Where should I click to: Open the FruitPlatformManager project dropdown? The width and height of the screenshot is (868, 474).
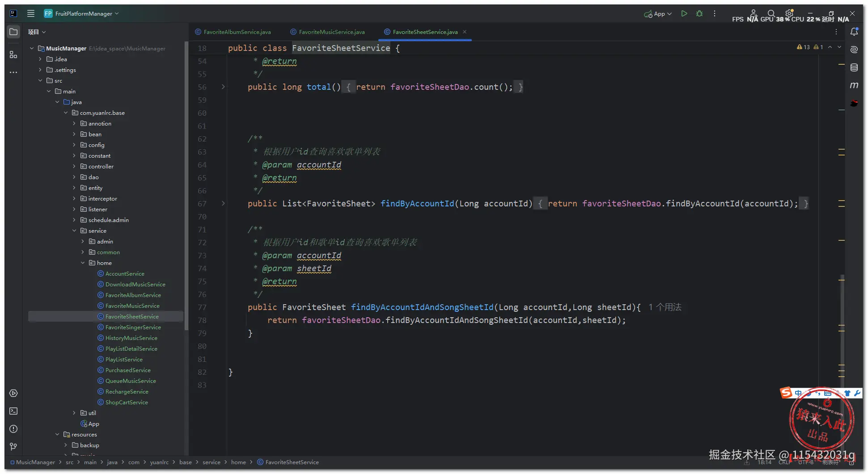(81, 13)
